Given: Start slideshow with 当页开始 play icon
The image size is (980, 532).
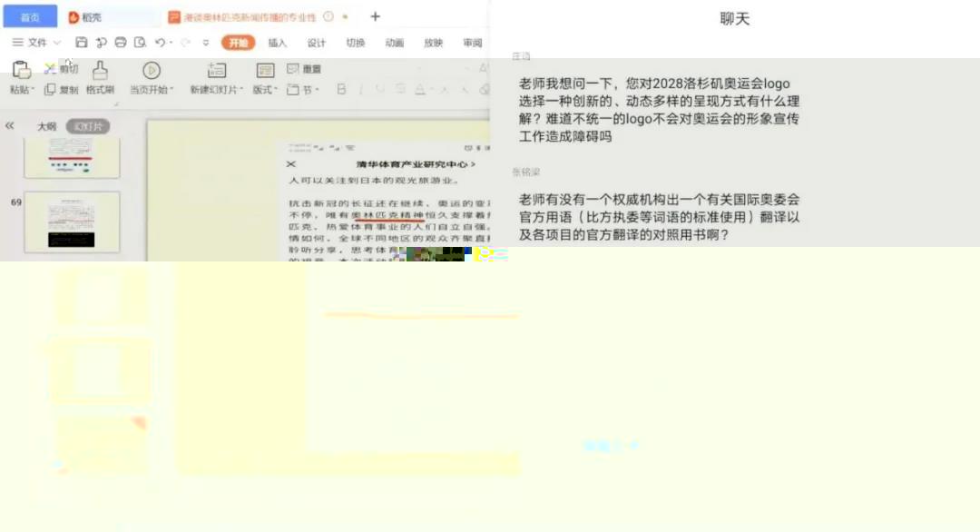Looking at the screenshot, I should tap(152, 70).
